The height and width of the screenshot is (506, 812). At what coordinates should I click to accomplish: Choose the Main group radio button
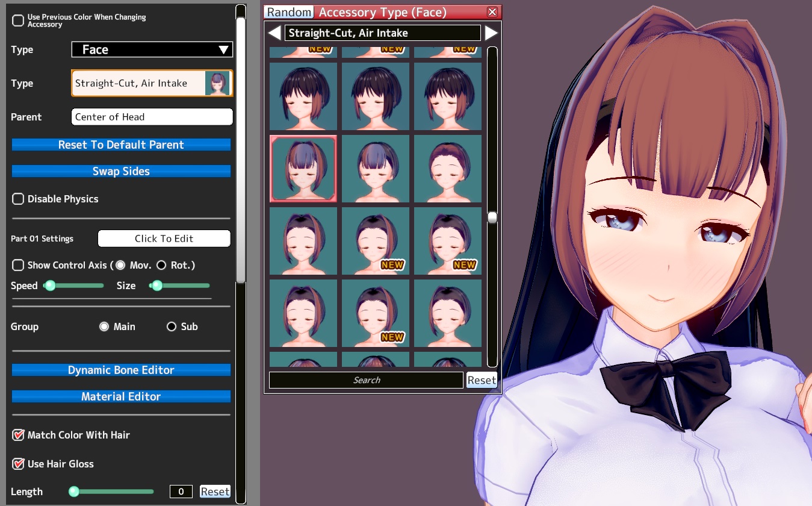tap(104, 326)
